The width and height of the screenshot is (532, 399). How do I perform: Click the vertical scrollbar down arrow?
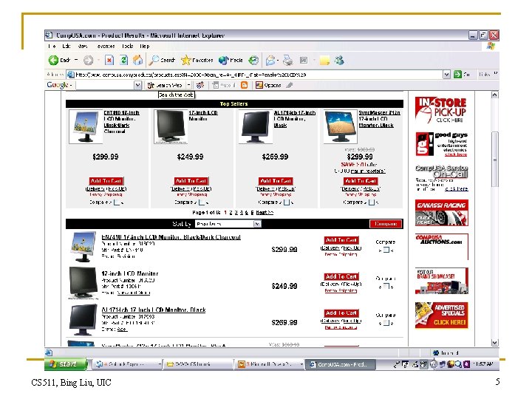494,343
